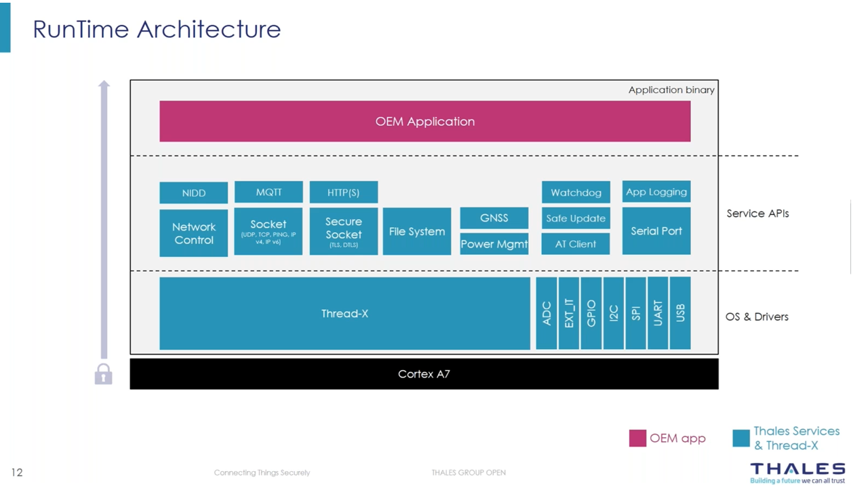
Task: Select the Watchdog block
Action: [x=576, y=192]
